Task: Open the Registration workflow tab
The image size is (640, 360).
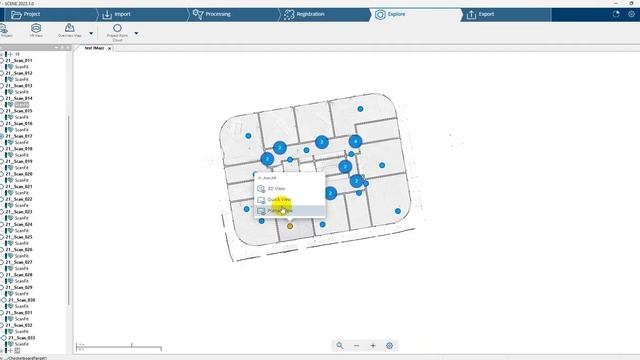Action: coord(326,14)
